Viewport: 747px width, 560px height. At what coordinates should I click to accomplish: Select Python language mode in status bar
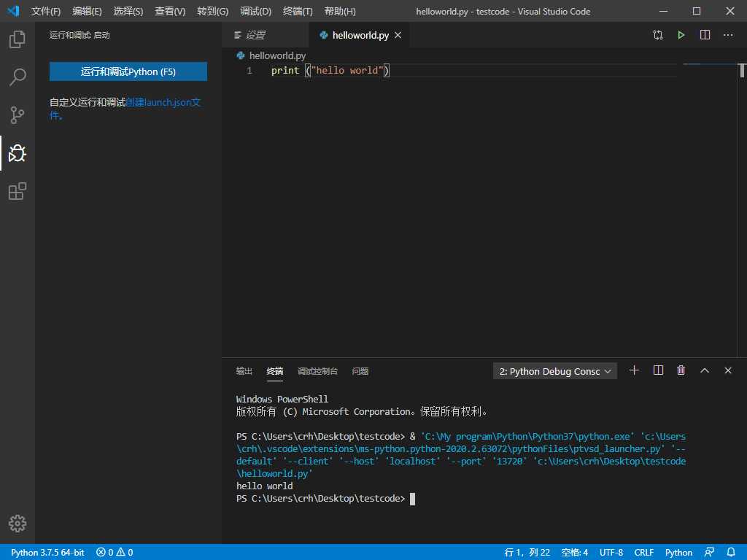pyautogui.click(x=679, y=553)
